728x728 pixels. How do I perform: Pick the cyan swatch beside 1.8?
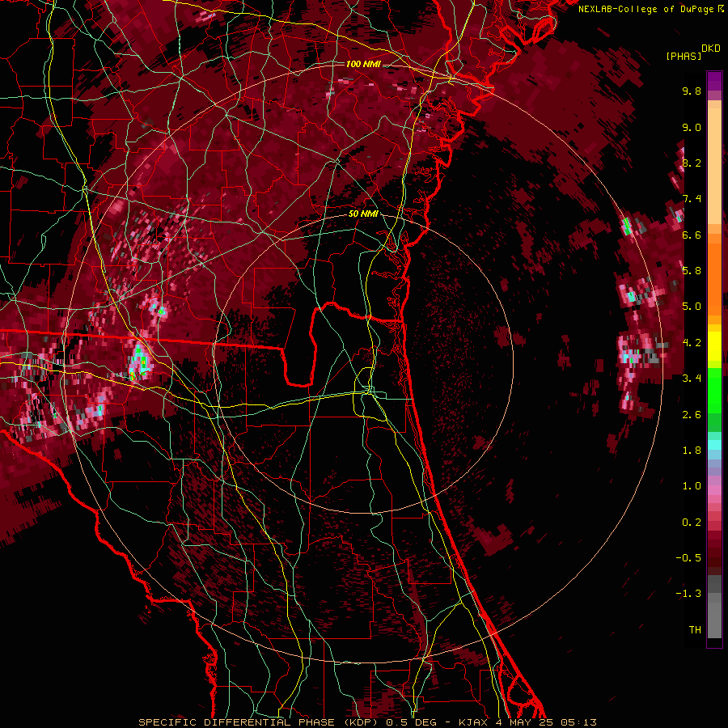point(714,445)
